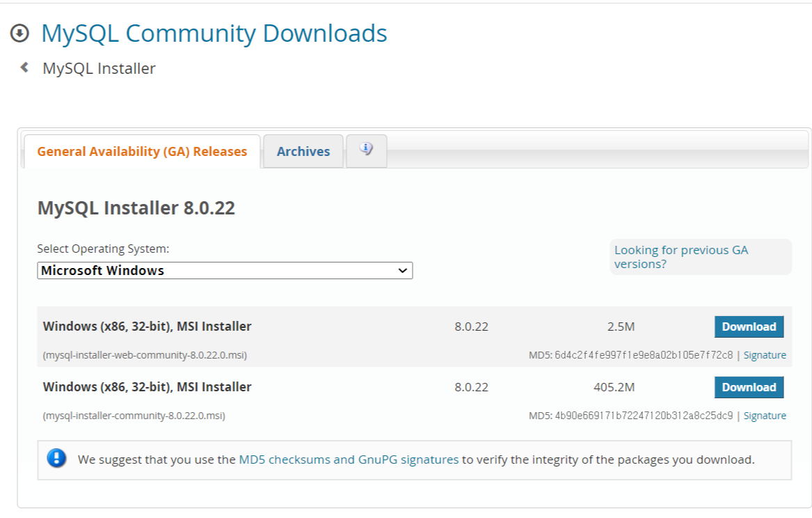Open Signature link for web-community installer
Screen dimensions: 812x518
[765, 355]
